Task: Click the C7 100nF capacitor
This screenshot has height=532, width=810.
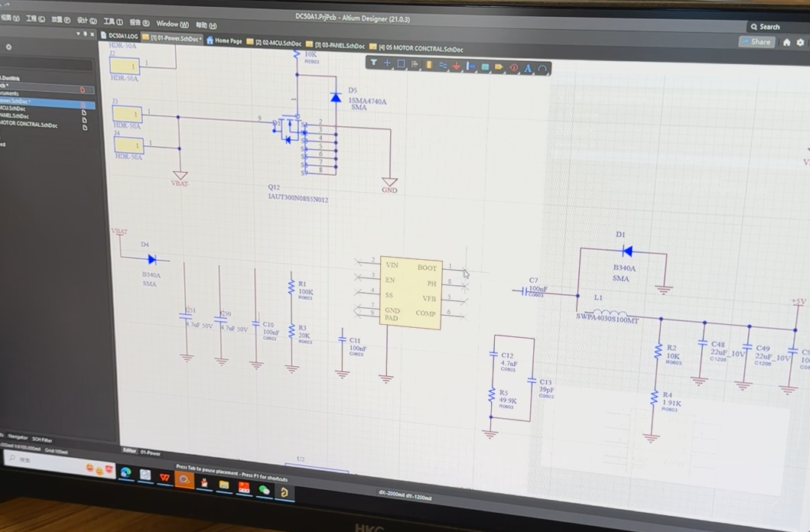Action: pos(524,291)
